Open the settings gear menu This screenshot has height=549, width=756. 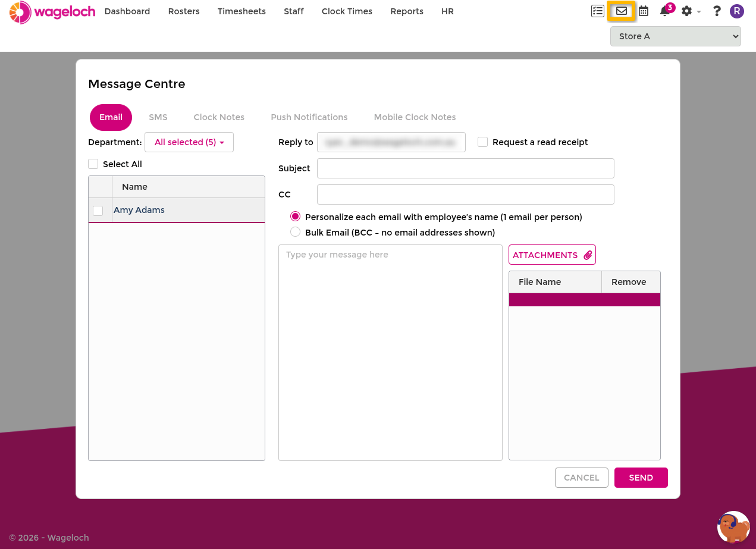(x=687, y=11)
